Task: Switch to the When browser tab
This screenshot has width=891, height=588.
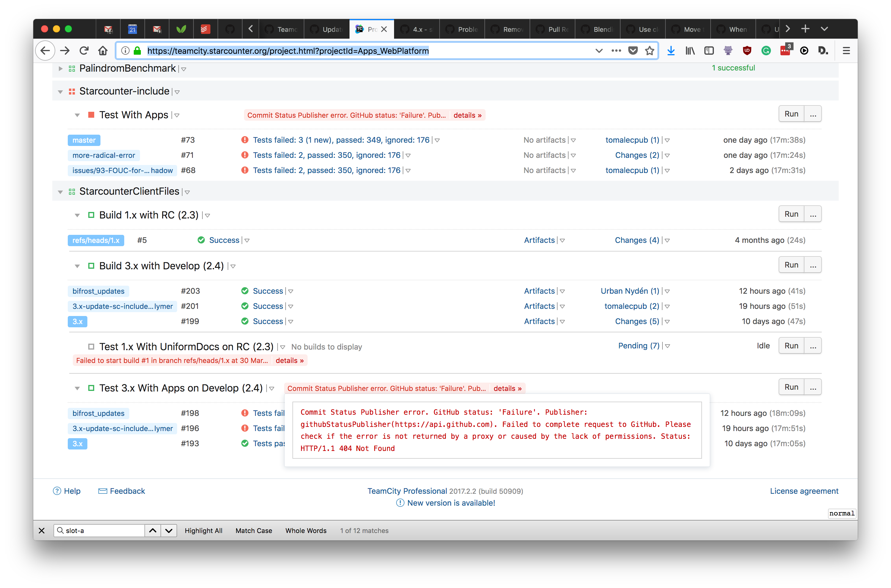Action: [x=733, y=29]
